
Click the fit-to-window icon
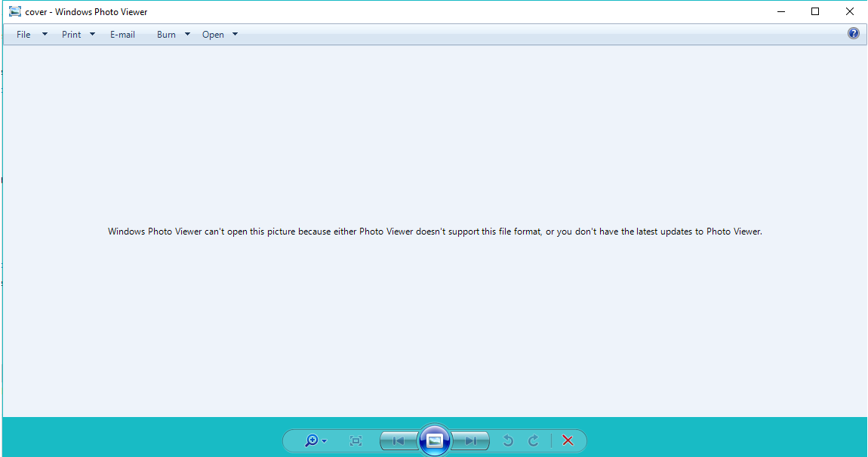pyautogui.click(x=355, y=440)
